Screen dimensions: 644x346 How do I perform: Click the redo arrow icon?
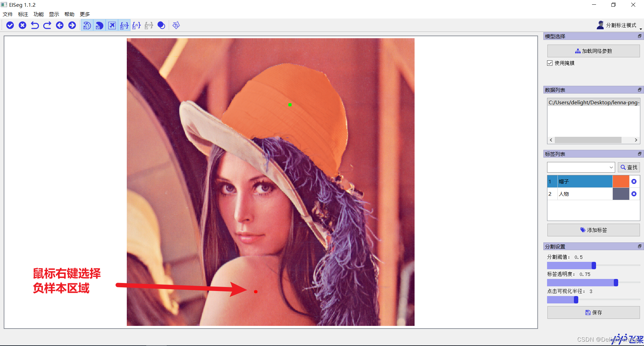coord(47,25)
